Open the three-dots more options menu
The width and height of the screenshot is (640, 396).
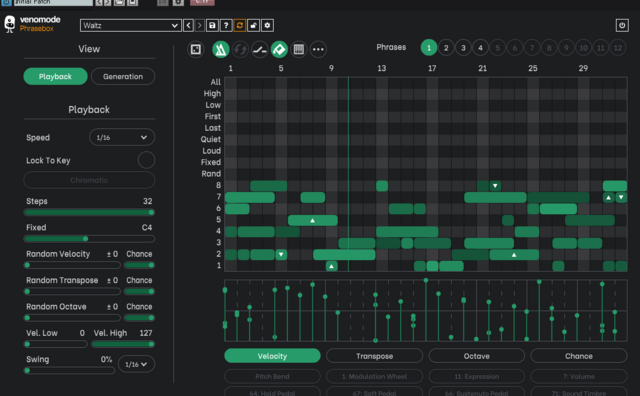[318, 49]
